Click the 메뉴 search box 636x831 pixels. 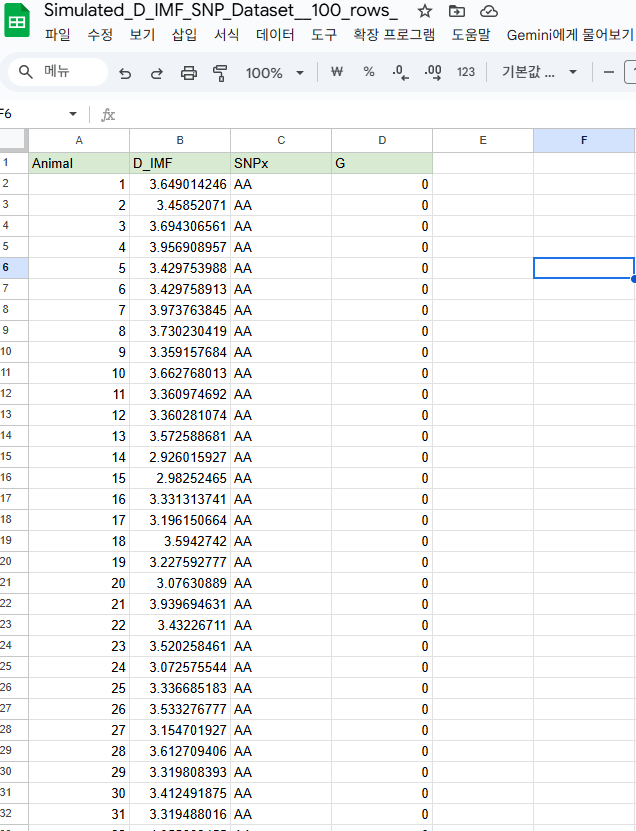click(60, 72)
